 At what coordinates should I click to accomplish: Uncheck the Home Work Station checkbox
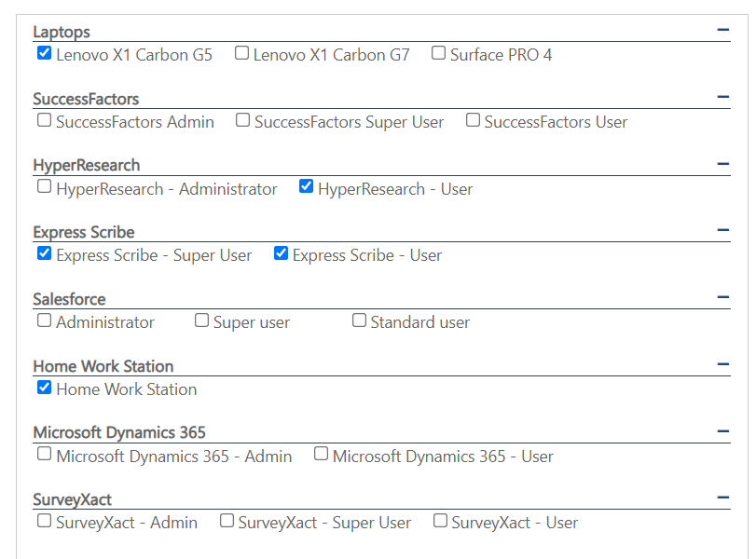44,388
